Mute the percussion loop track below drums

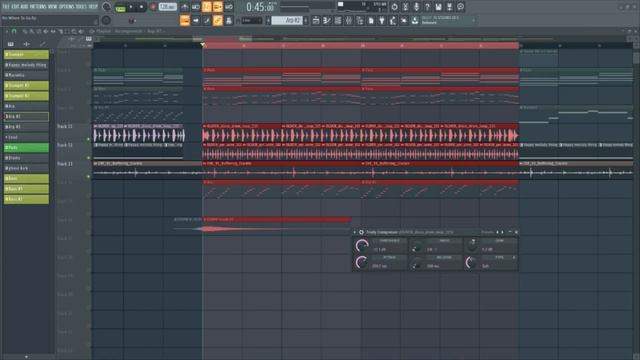pos(89,158)
